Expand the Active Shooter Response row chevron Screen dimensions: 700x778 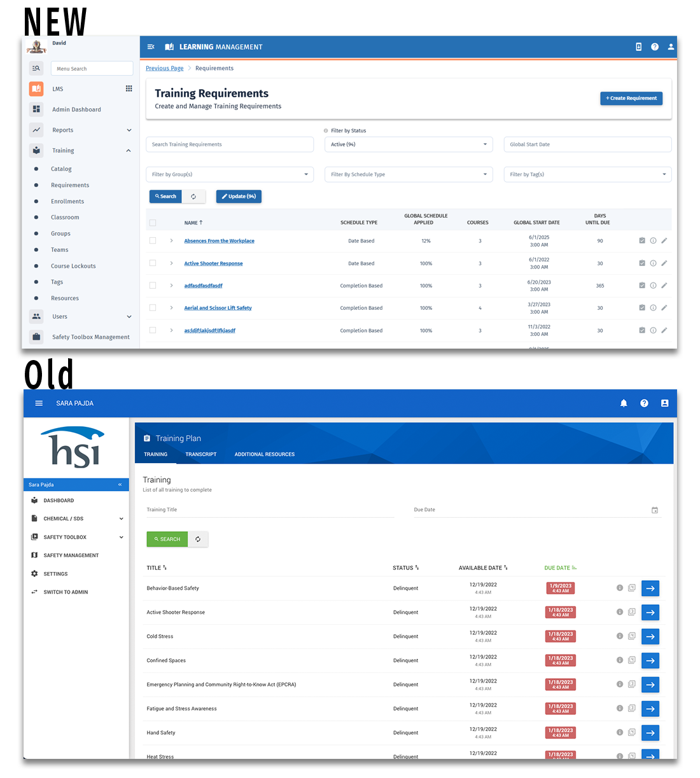[171, 263]
